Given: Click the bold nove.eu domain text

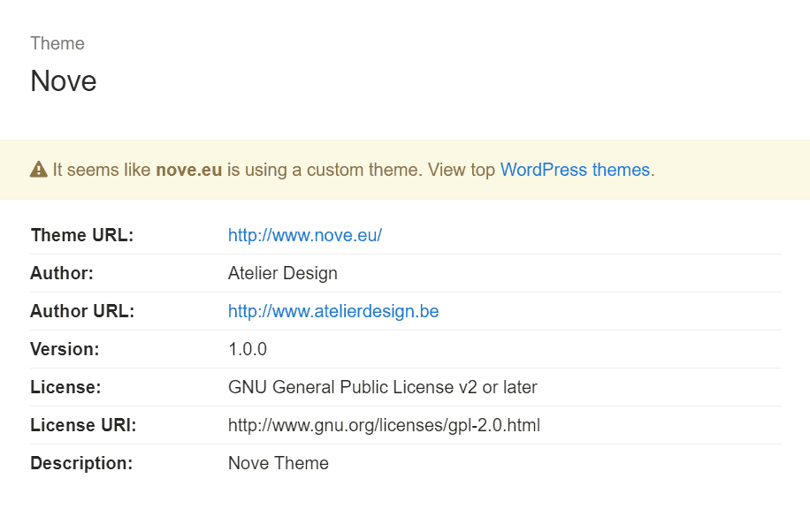Looking at the screenshot, I should click(187, 170).
